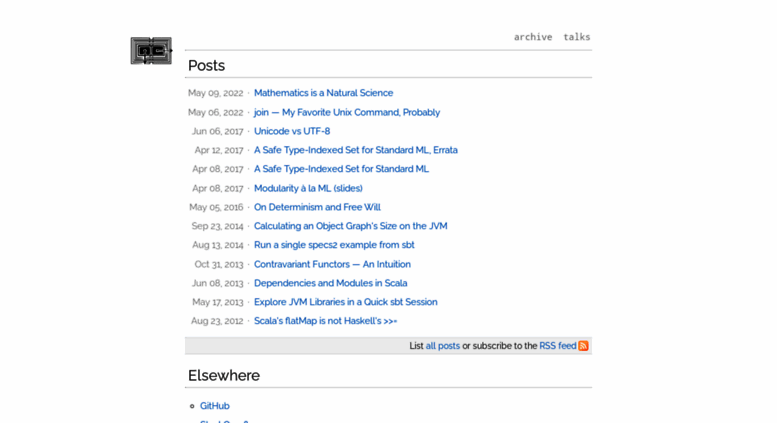Screen dimensions: 777x423
Task: Open the Scala's flatMap post
Action: click(x=326, y=321)
